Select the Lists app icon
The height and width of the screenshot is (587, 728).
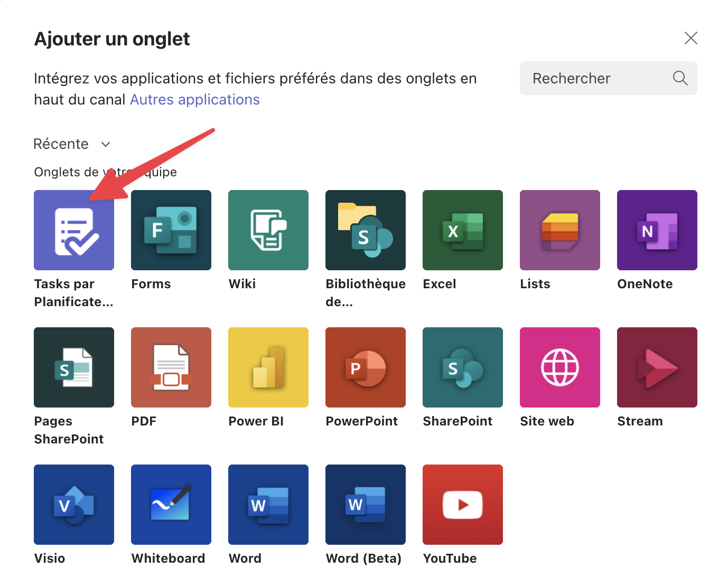tap(560, 230)
